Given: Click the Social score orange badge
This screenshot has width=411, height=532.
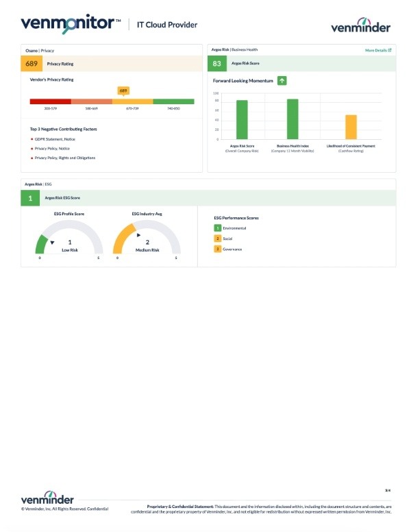Looking at the screenshot, I should (218, 239).
